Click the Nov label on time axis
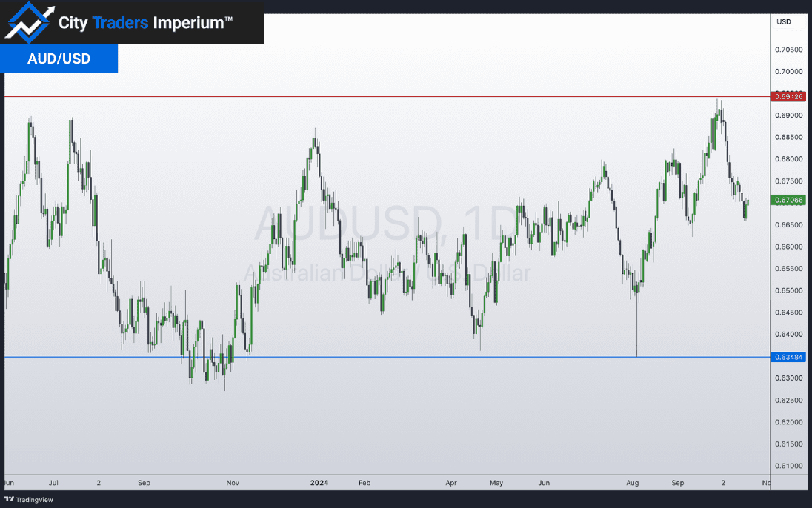Viewport: 812px width, 508px height. coord(233,483)
